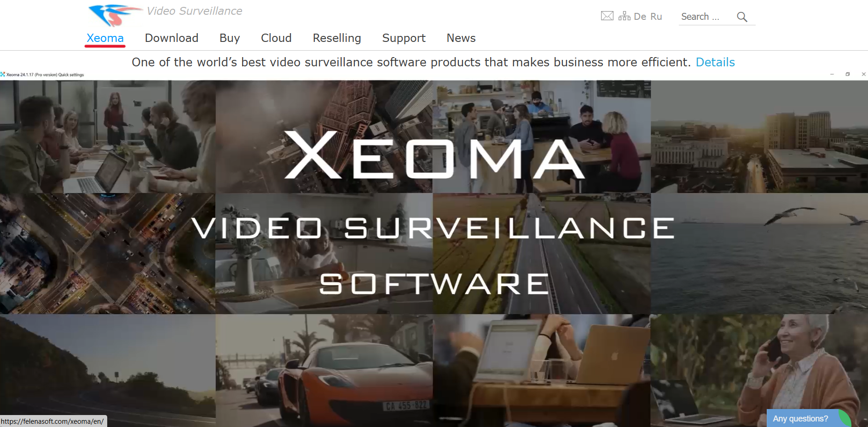Open the Xeoma menu tab
Image resolution: width=868 pixels, height=427 pixels.
coord(105,38)
